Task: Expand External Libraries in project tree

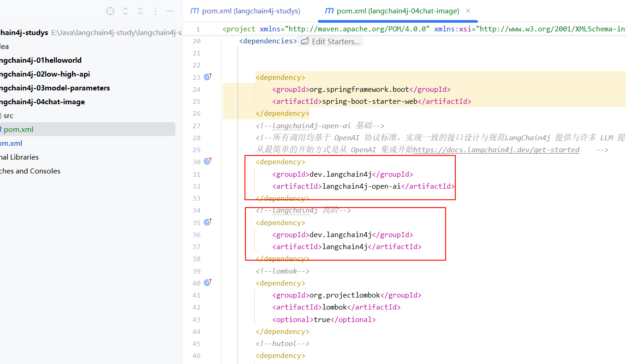Action: click(x=19, y=157)
